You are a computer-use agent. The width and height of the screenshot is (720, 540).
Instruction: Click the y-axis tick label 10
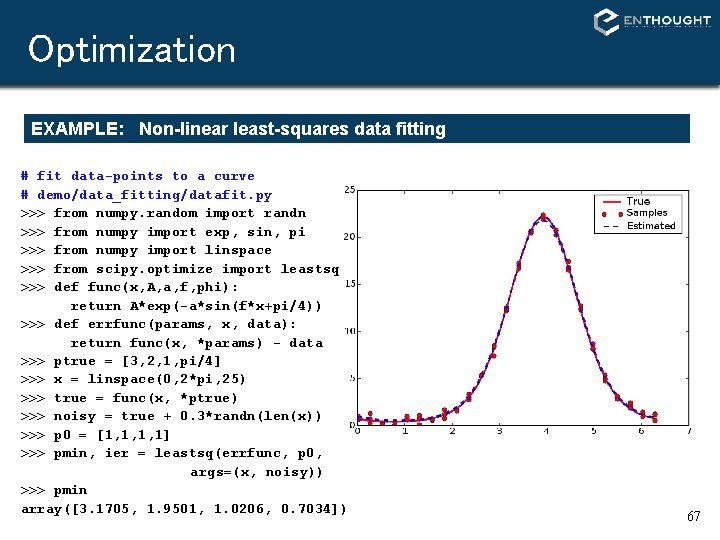[349, 331]
